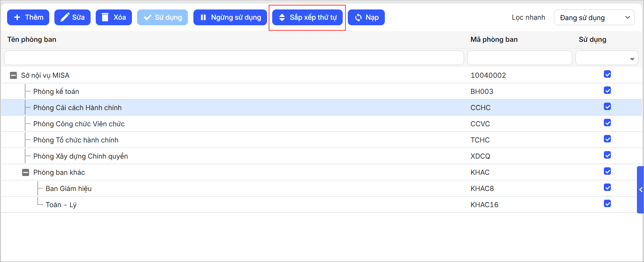This screenshot has width=644, height=262.
Task: Click the checkmark icon on Sử dụng button
Action: coord(147,17)
